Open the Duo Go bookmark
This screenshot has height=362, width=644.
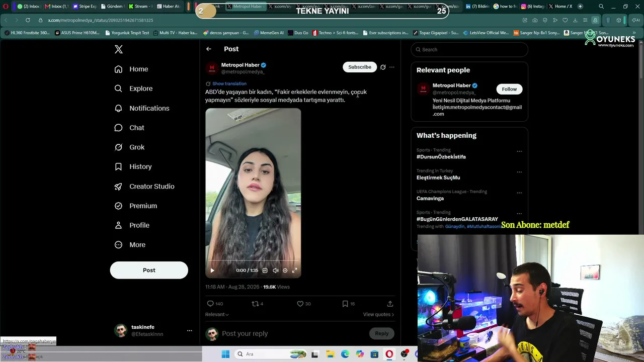coord(297,33)
